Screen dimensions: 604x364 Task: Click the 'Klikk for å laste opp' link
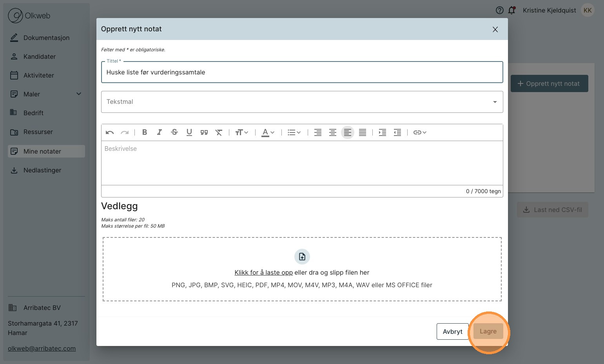coord(263,273)
